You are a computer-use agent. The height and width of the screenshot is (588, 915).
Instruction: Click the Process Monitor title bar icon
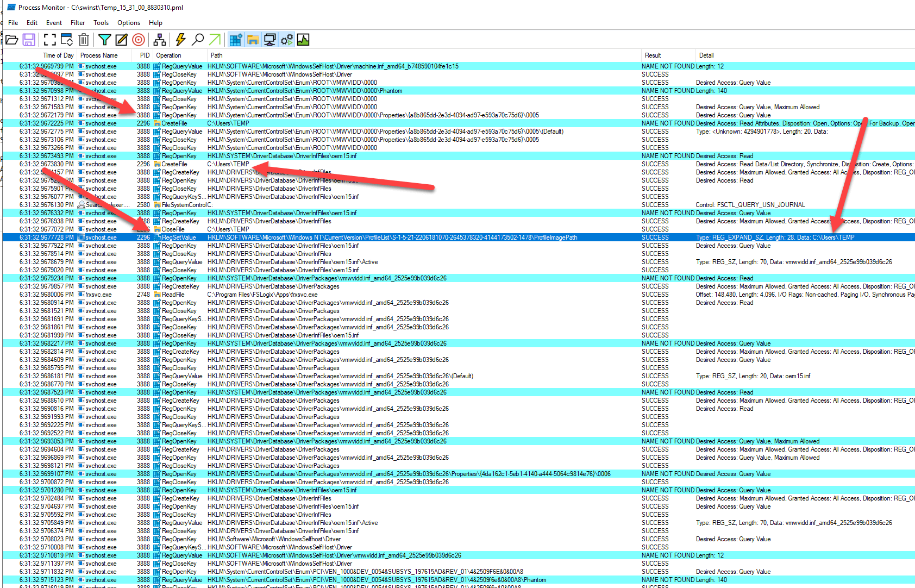11,8
